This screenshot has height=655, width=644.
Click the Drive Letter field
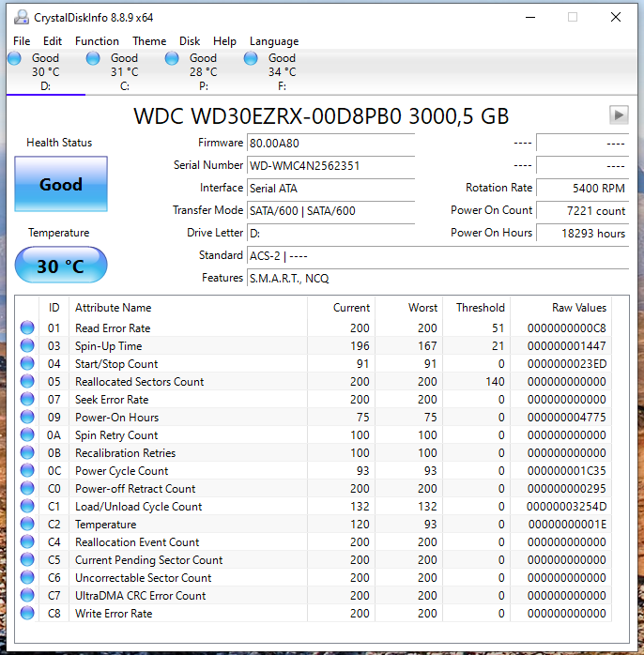(330, 233)
